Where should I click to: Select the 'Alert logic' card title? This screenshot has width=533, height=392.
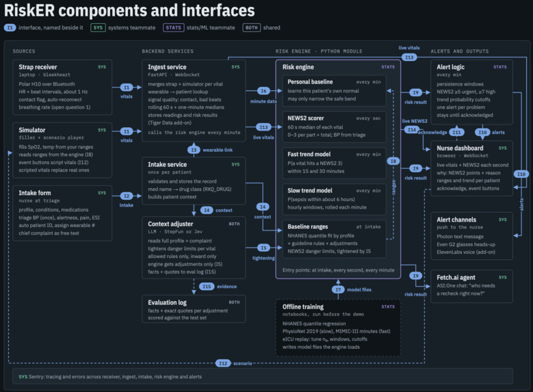point(450,67)
